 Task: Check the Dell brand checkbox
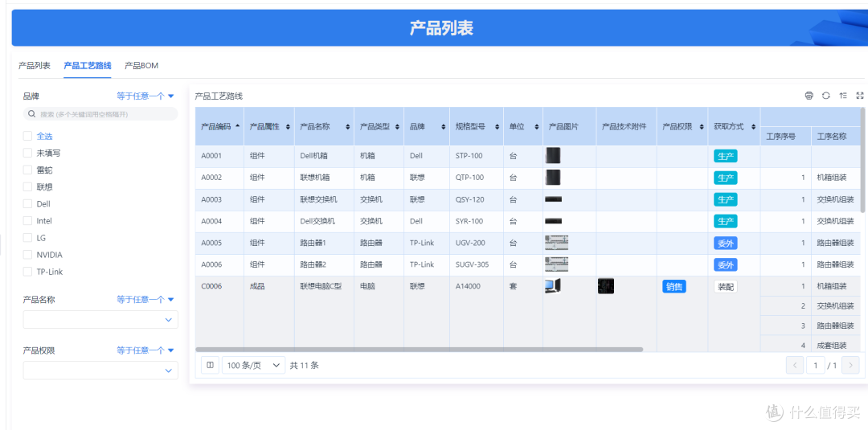pos(27,203)
